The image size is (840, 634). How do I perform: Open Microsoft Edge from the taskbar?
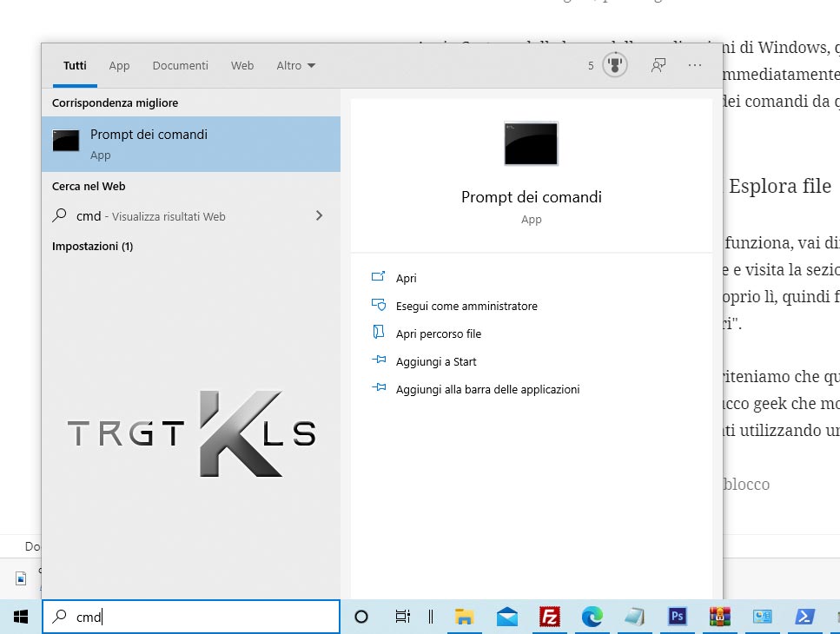click(x=592, y=617)
